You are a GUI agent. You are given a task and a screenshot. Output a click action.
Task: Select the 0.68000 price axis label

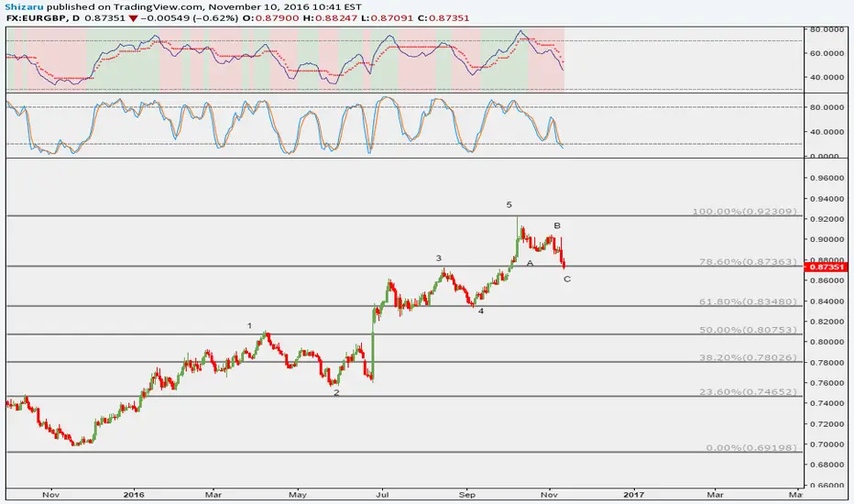tap(827, 465)
